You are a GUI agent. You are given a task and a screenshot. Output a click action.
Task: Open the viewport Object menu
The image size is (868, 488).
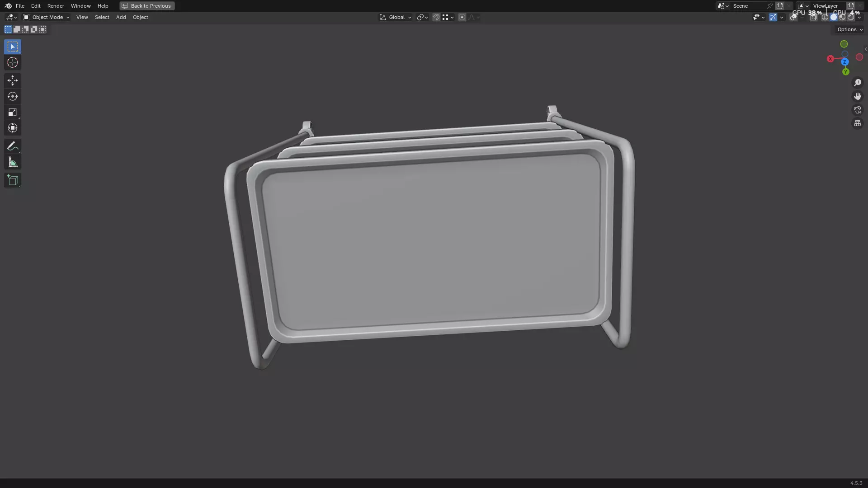(140, 17)
